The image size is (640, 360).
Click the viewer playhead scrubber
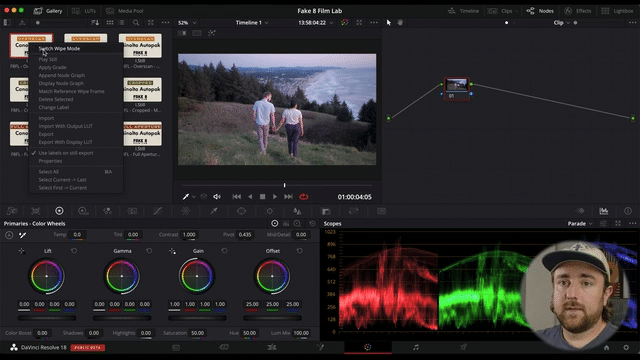click(284, 185)
